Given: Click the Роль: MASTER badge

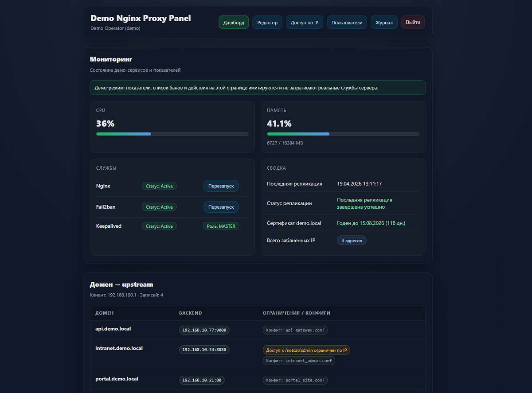Looking at the screenshot, I should pos(221,226).
